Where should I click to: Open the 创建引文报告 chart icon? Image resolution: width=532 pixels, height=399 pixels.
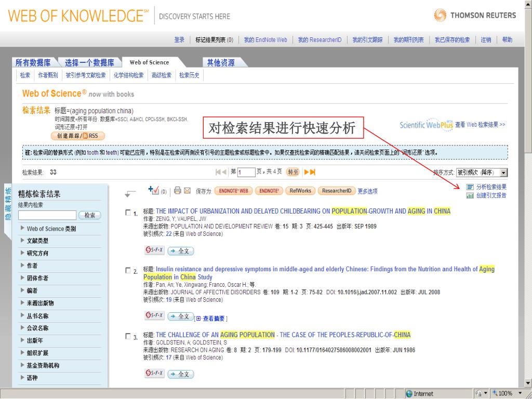click(470, 195)
